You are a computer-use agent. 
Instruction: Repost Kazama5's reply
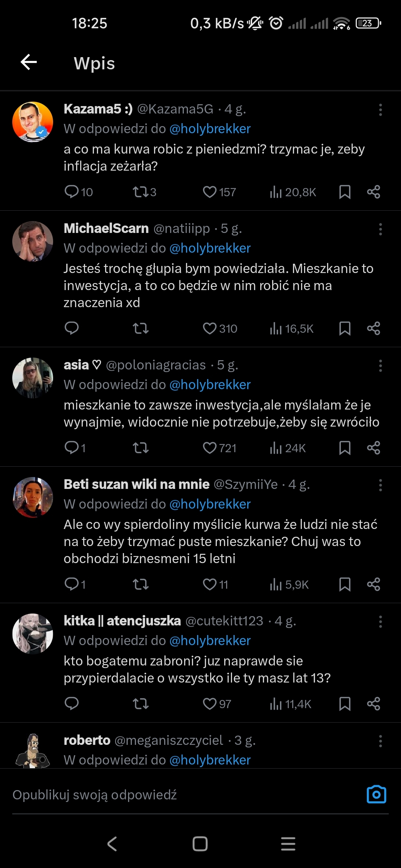(141, 192)
